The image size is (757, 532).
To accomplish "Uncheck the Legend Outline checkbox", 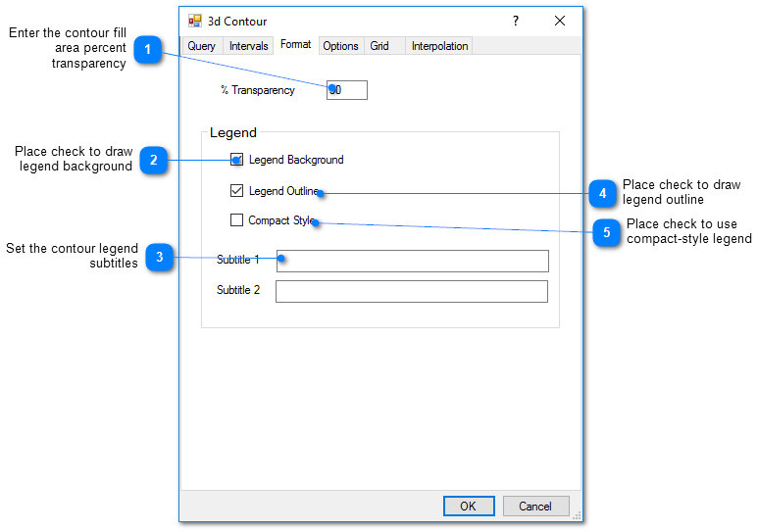I will (236, 191).
